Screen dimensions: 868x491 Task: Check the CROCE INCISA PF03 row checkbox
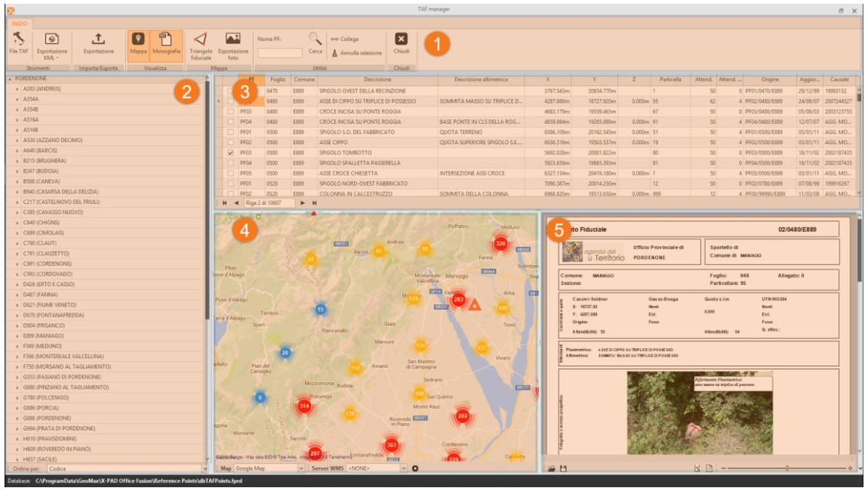231,111
